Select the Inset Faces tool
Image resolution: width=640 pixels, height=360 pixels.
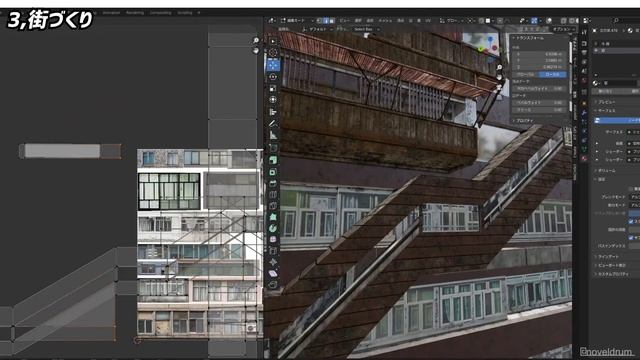(x=273, y=172)
